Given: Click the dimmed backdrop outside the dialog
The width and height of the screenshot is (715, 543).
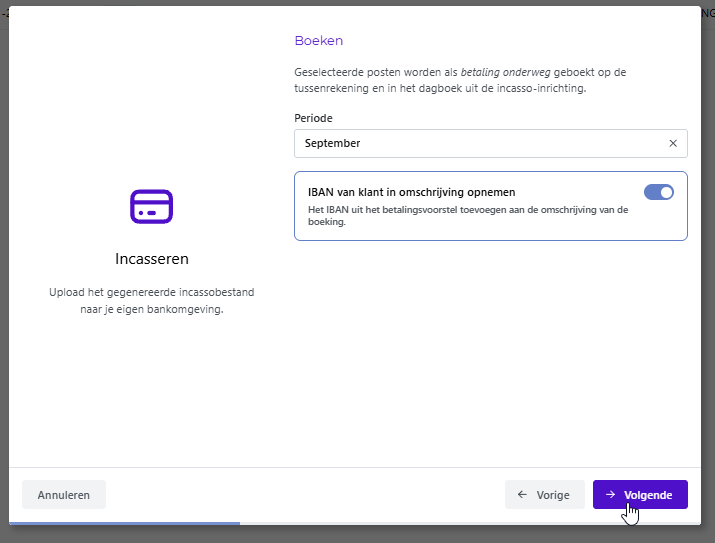Looking at the screenshot, I should coord(708,274).
